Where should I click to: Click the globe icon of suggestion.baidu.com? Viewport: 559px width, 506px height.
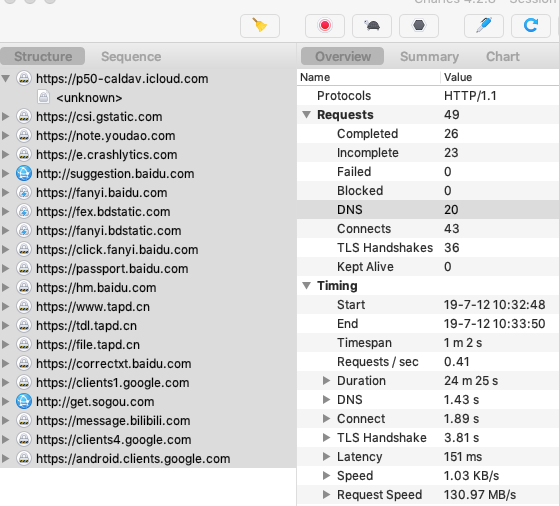tap(24, 174)
